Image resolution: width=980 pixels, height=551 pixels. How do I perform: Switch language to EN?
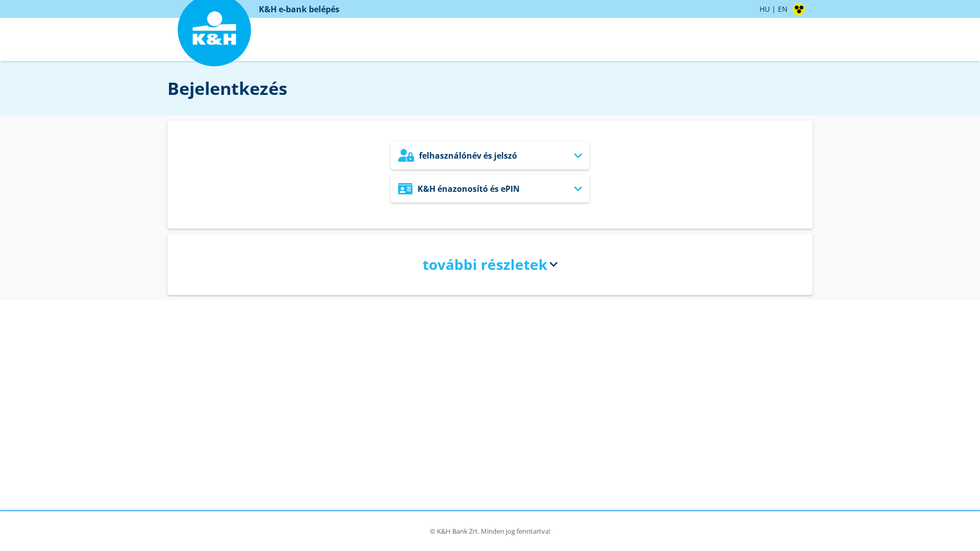pos(782,9)
